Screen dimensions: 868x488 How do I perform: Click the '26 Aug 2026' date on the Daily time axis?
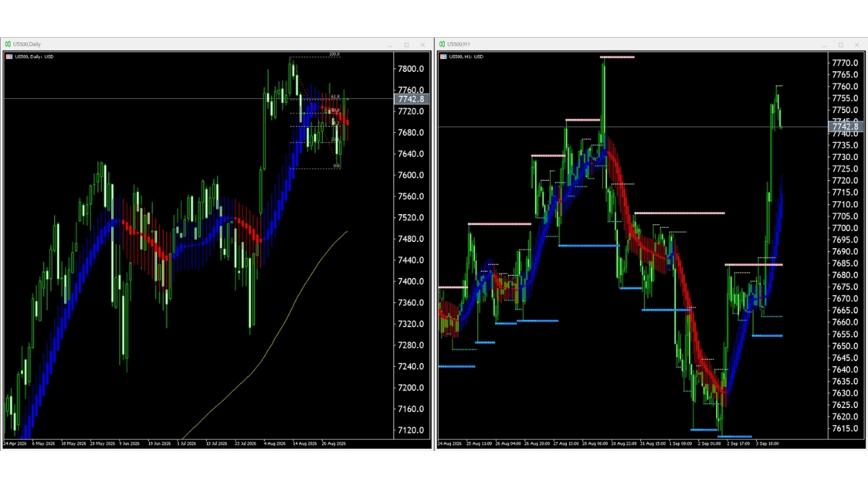(334, 444)
